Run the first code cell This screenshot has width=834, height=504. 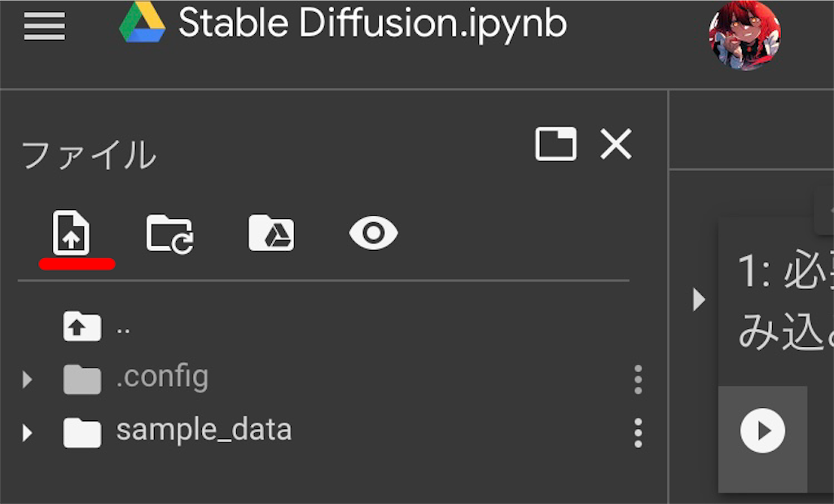point(762,430)
